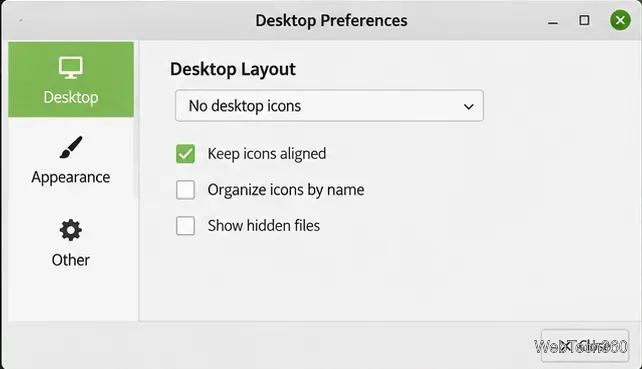Enable Organize icons by name
The image size is (642, 369).
(185, 190)
